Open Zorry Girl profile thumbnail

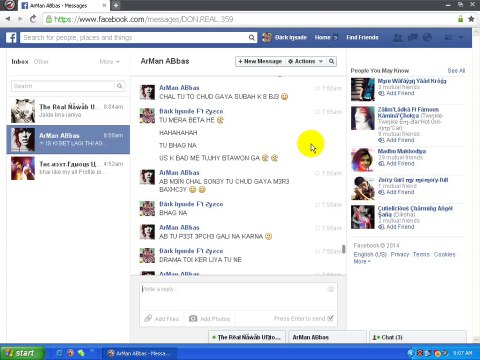363,188
